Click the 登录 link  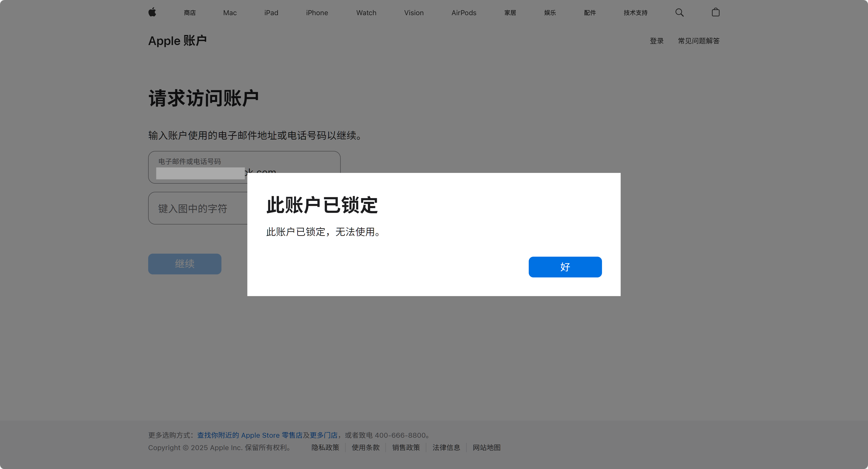point(656,41)
